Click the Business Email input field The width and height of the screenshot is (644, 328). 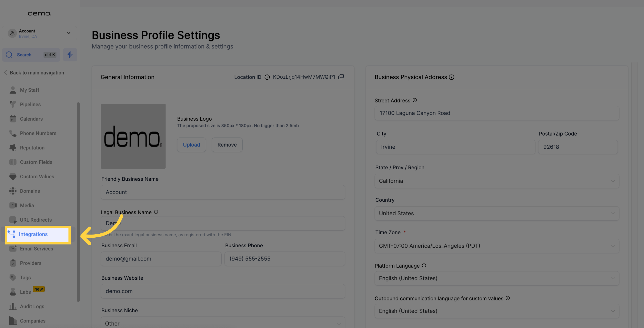pyautogui.click(x=161, y=259)
